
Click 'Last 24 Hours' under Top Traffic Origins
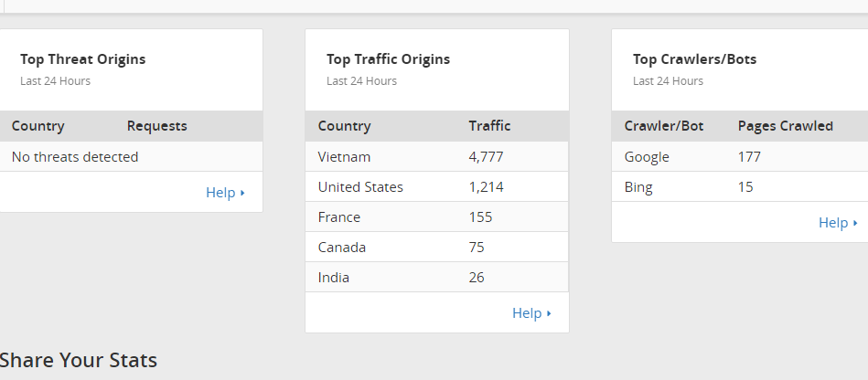click(361, 80)
